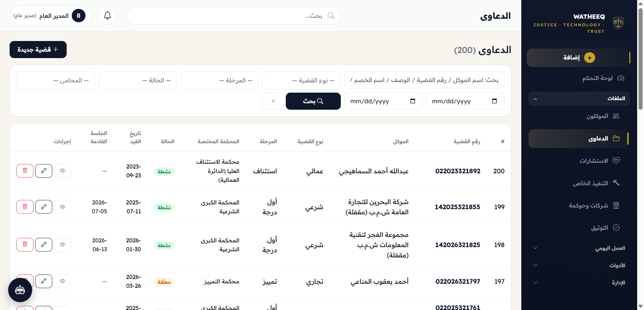Expand the العمل اليومي sidebar section
This screenshot has width=644, height=310.
point(579,248)
